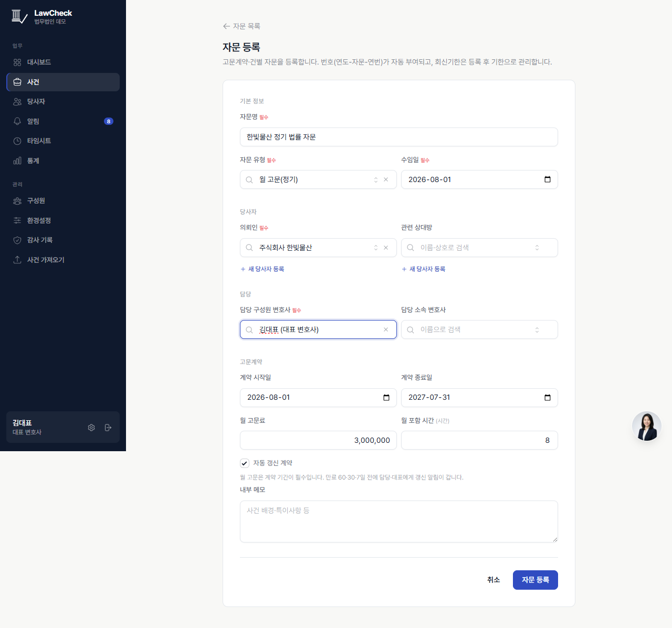The width and height of the screenshot is (672, 628).
Task: Open the 수임일 calendar picker icon
Action: tap(548, 179)
